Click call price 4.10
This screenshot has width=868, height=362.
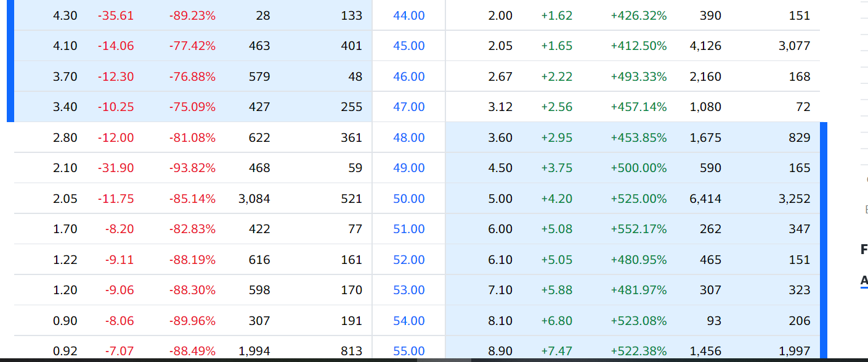[x=65, y=46]
